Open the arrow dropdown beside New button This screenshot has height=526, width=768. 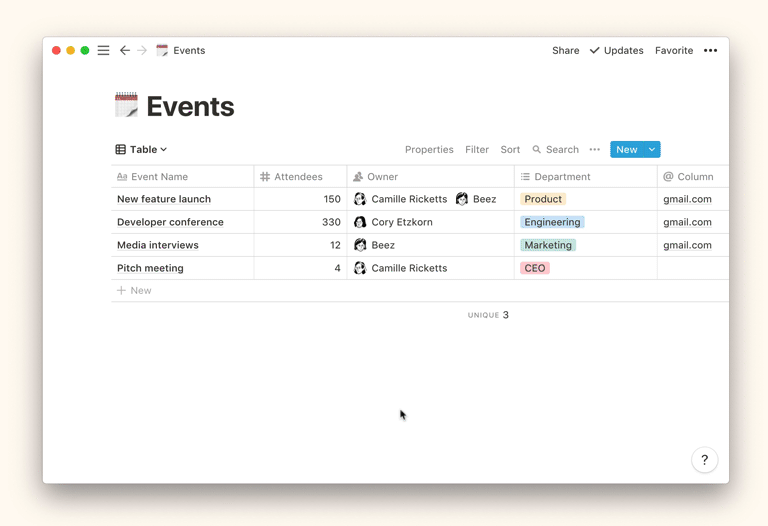coord(651,150)
